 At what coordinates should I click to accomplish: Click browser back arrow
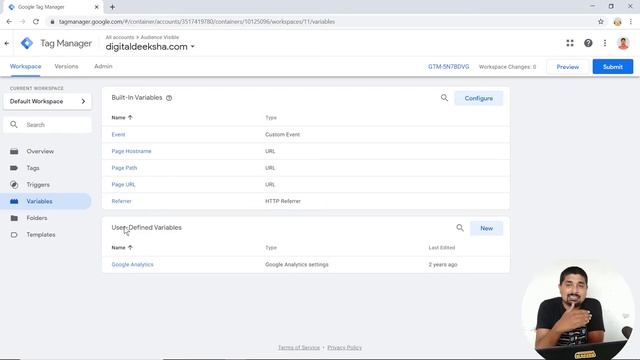[9, 22]
